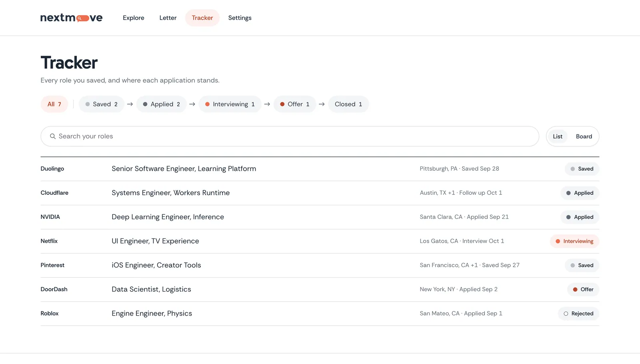This screenshot has width=640, height=364.
Task: Click the Cloudflare company name
Action: click(x=54, y=193)
